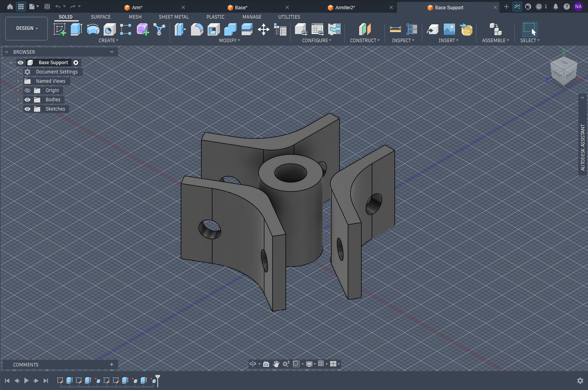Open the Change Parameters tool

[x=280, y=29]
